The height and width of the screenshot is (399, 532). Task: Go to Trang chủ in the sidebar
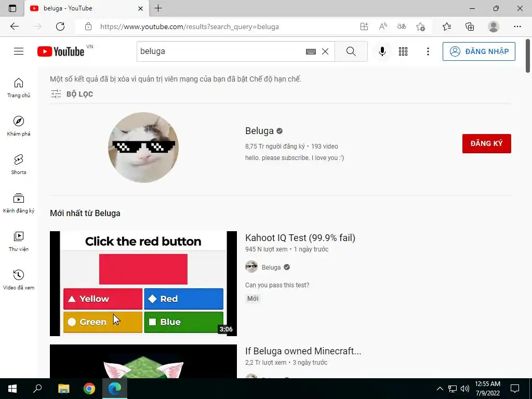tap(19, 88)
